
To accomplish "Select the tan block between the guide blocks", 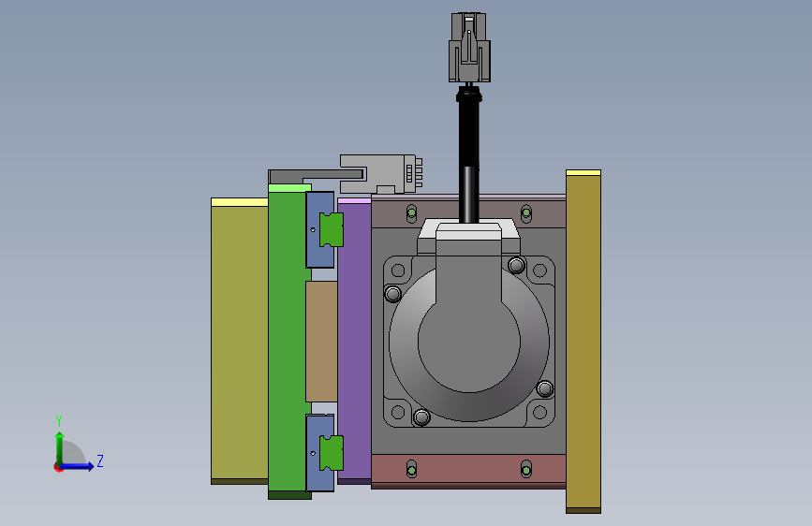I will click(x=321, y=342).
